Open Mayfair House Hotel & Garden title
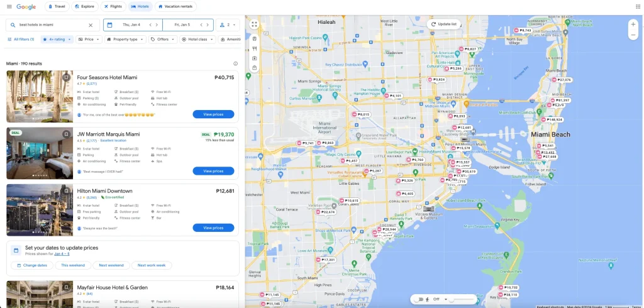This screenshot has height=308, width=644. 112,287
